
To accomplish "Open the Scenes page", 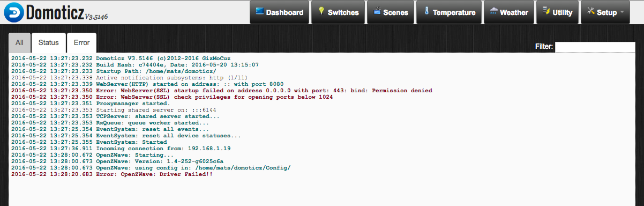I will (391, 12).
